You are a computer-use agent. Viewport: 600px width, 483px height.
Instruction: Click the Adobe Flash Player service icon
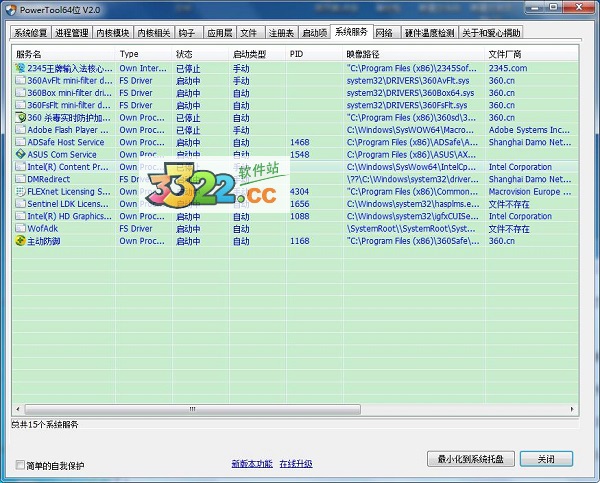pos(20,130)
